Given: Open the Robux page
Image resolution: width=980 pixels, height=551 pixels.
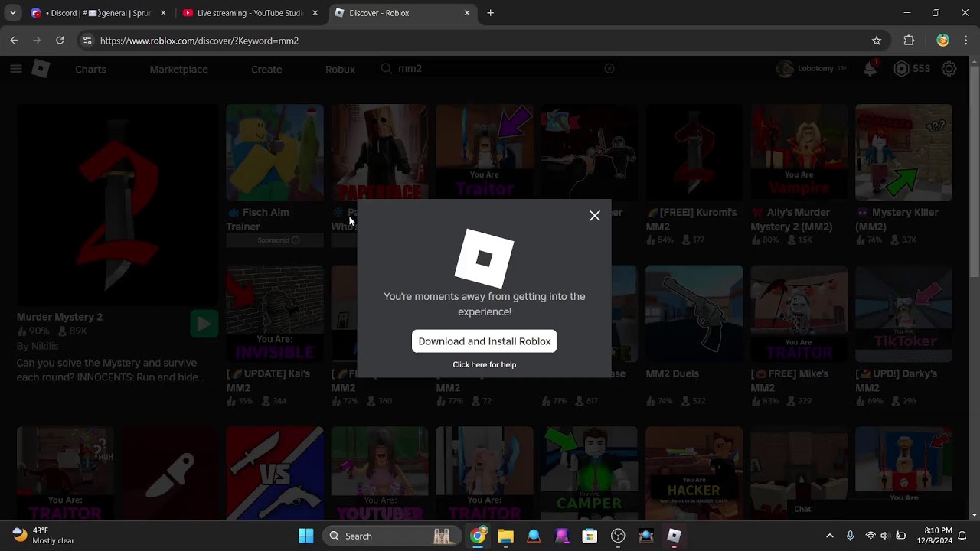Looking at the screenshot, I should point(340,69).
